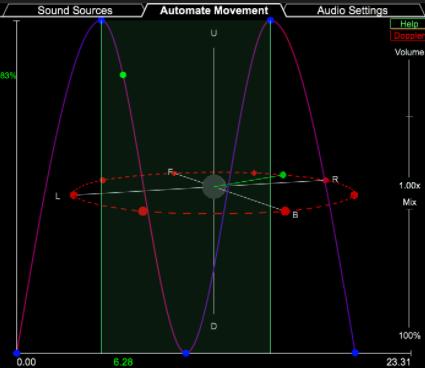
Task: Select the green dot on the curve
Action: tap(123, 75)
